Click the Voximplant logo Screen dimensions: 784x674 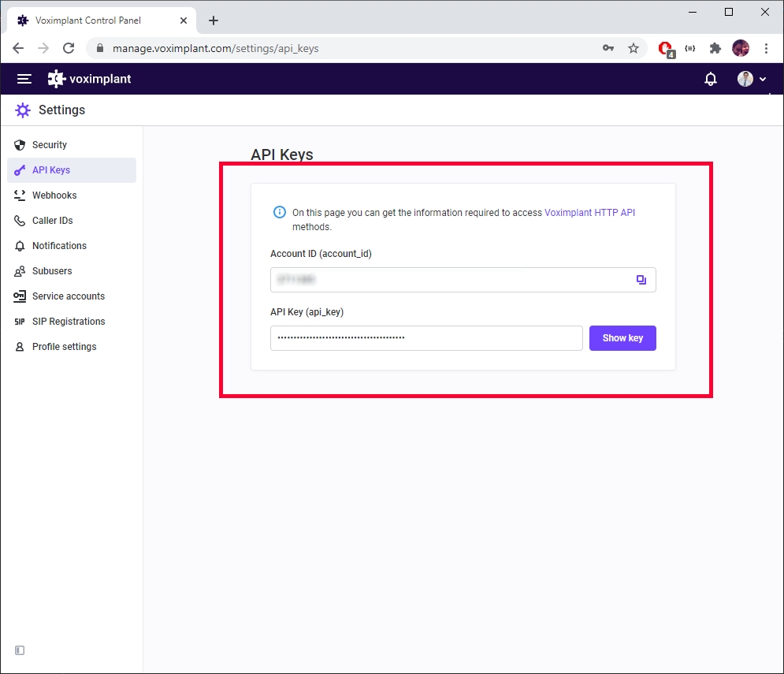point(89,79)
